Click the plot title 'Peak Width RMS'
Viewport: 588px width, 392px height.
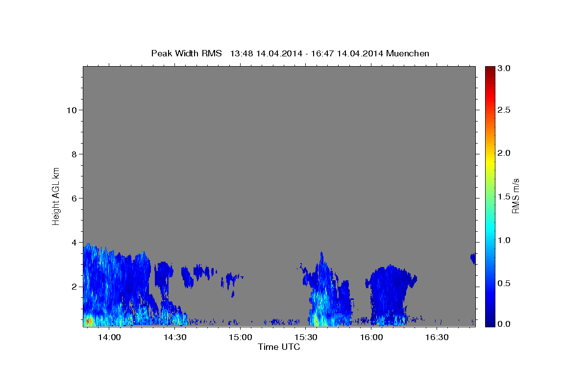[187, 53]
